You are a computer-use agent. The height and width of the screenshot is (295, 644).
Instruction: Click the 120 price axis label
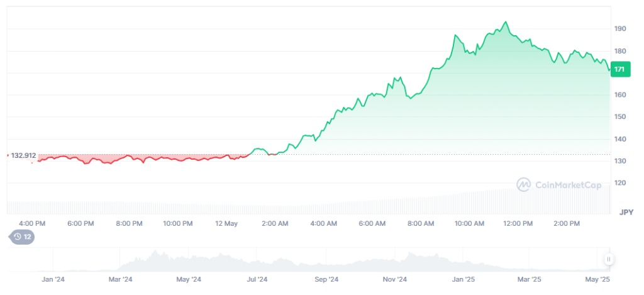coord(620,183)
